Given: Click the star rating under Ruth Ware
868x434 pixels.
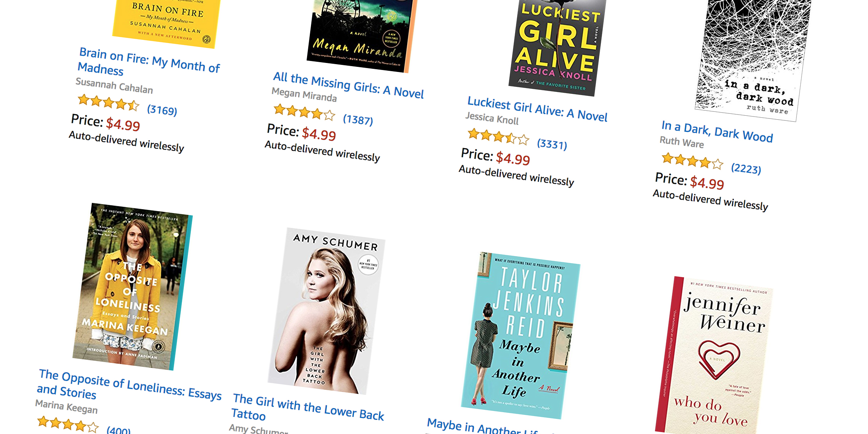Looking at the screenshot, I should coord(692,161).
